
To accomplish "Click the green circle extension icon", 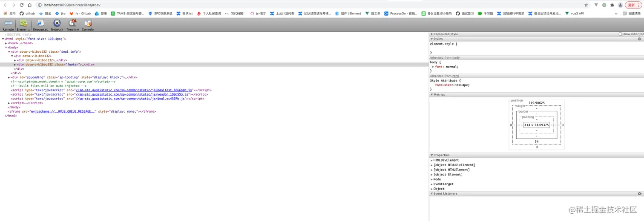I will (x=604, y=5).
